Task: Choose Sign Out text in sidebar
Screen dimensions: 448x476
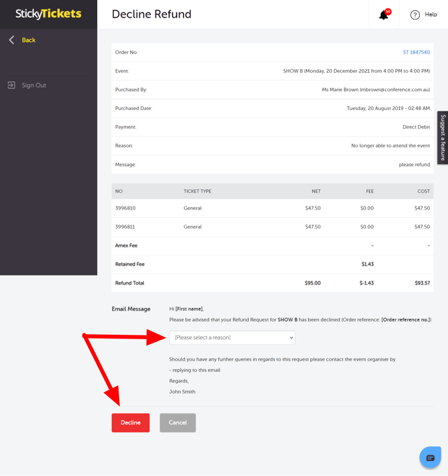Action: click(34, 85)
